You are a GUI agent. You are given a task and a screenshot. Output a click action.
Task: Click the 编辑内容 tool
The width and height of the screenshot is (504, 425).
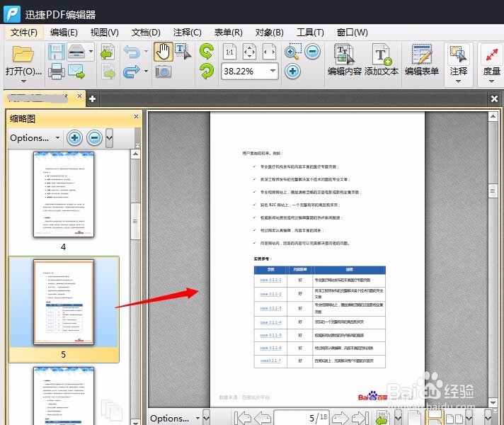click(x=345, y=60)
